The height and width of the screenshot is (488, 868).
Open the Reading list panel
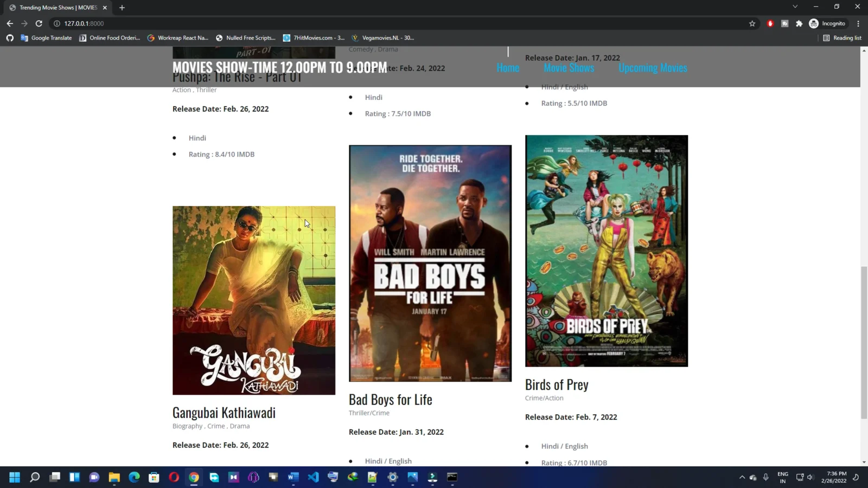click(842, 38)
